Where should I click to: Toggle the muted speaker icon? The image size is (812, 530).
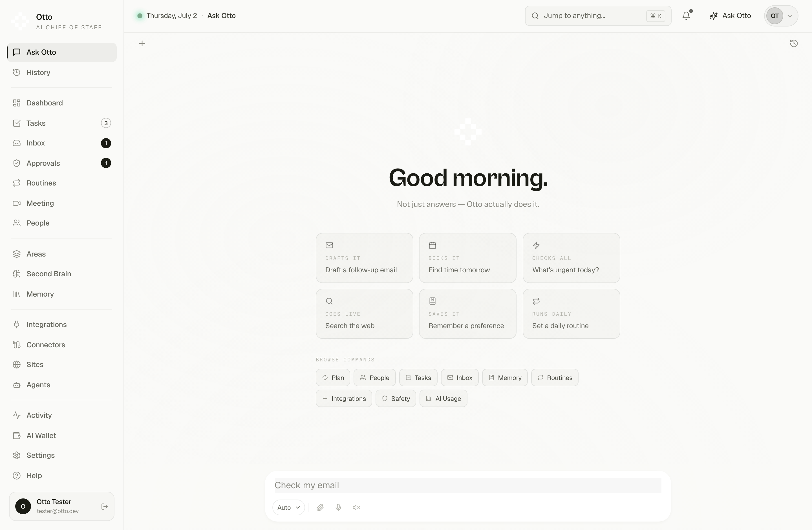[356, 507]
